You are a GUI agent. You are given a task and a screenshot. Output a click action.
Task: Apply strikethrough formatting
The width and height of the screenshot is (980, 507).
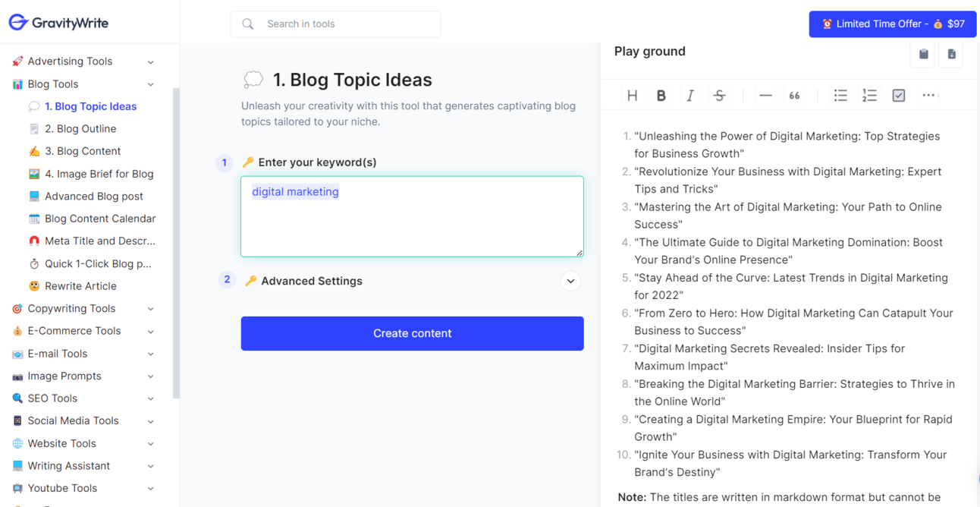coord(719,96)
